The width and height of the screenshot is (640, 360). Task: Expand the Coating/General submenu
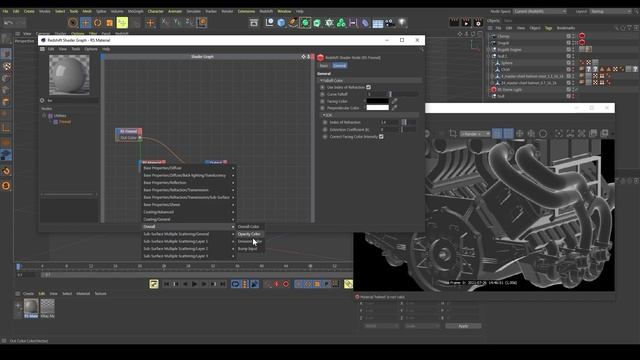(189, 220)
